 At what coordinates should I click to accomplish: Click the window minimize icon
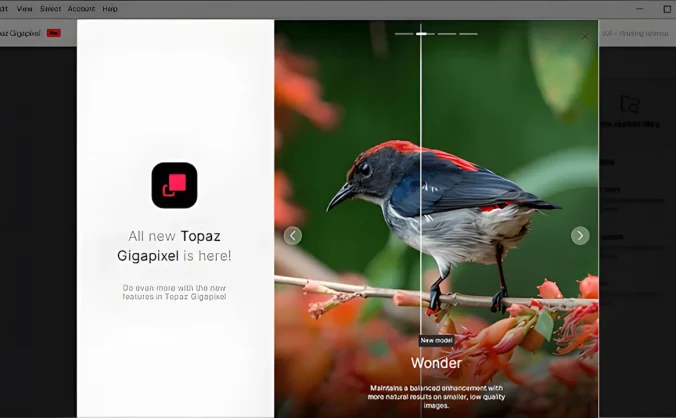[639, 9]
